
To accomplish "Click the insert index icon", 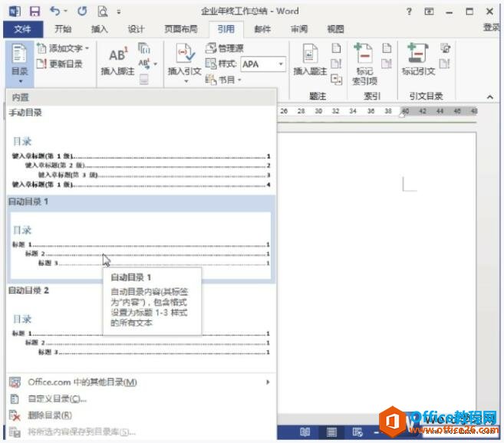I will pos(387,48).
